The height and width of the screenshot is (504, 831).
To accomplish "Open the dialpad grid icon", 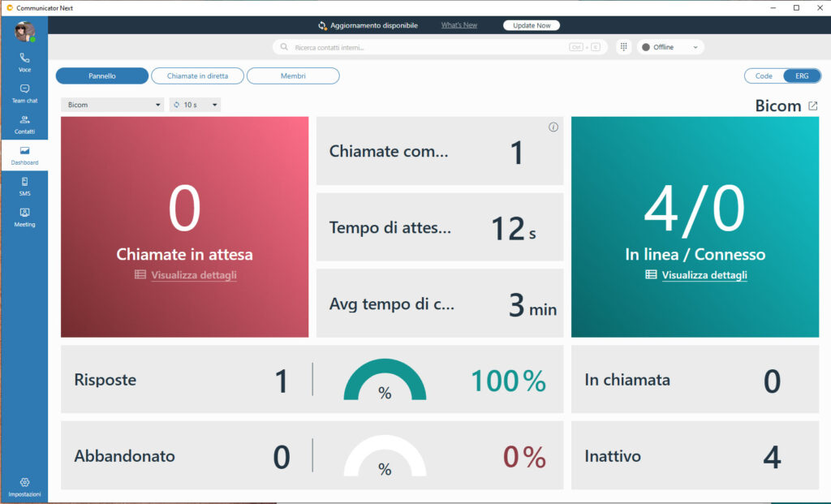I will coord(624,46).
